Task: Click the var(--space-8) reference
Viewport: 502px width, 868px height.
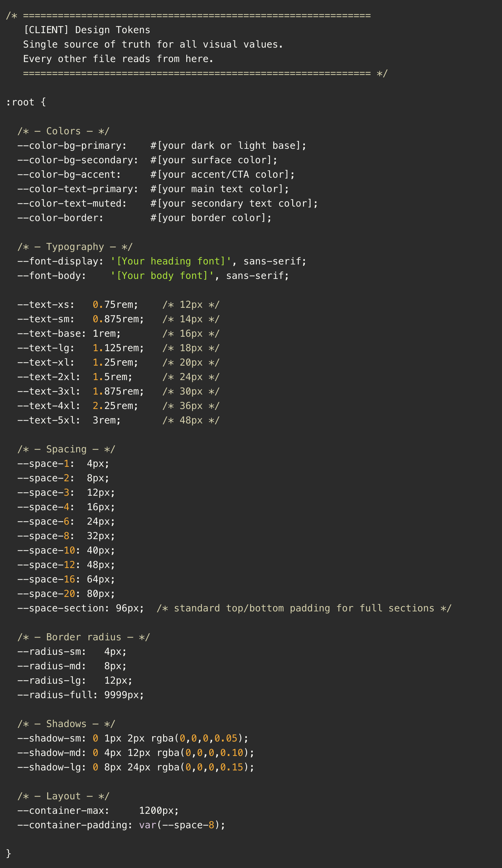Action: (x=182, y=825)
